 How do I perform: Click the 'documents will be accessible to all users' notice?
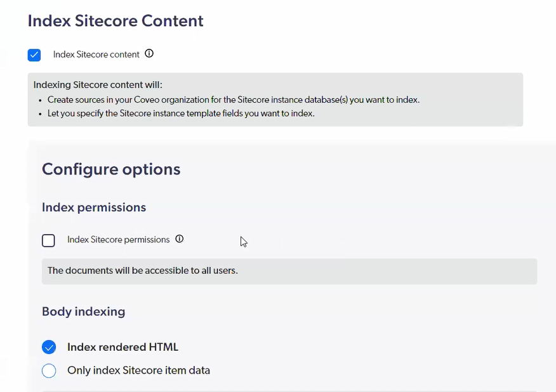click(143, 270)
